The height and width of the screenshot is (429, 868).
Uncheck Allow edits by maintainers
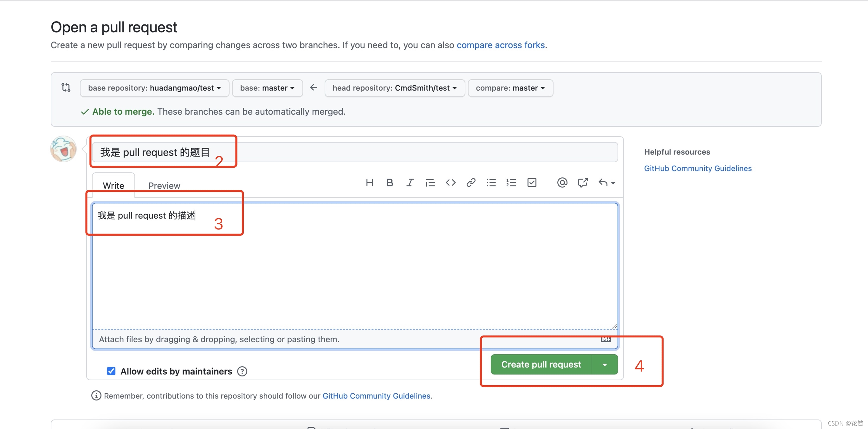tap(111, 371)
